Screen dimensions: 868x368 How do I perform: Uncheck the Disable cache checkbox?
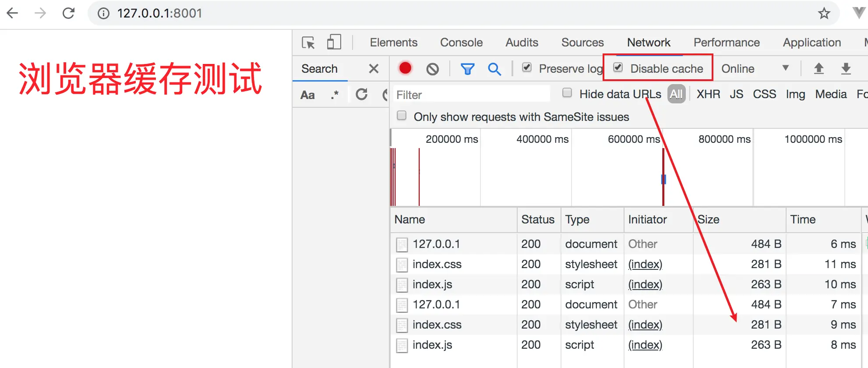[618, 67]
